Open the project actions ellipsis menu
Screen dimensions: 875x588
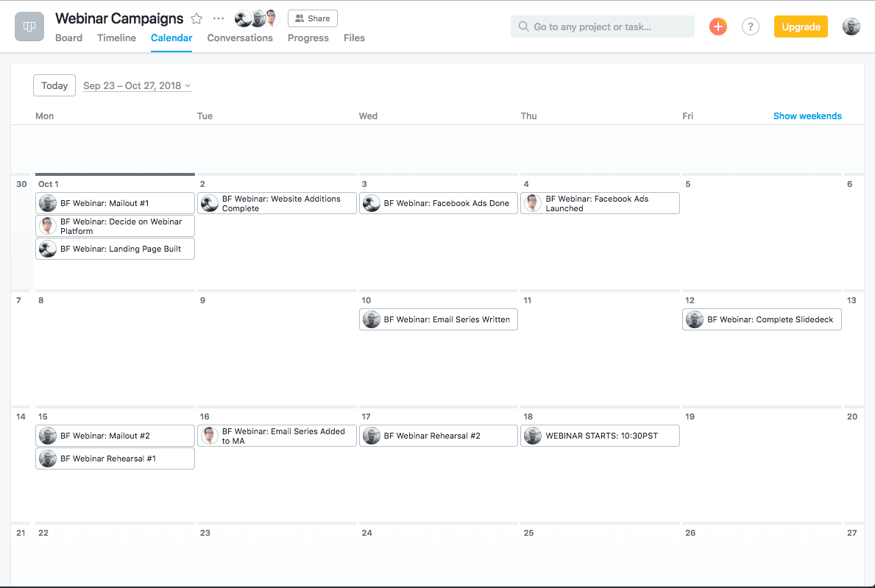point(219,18)
